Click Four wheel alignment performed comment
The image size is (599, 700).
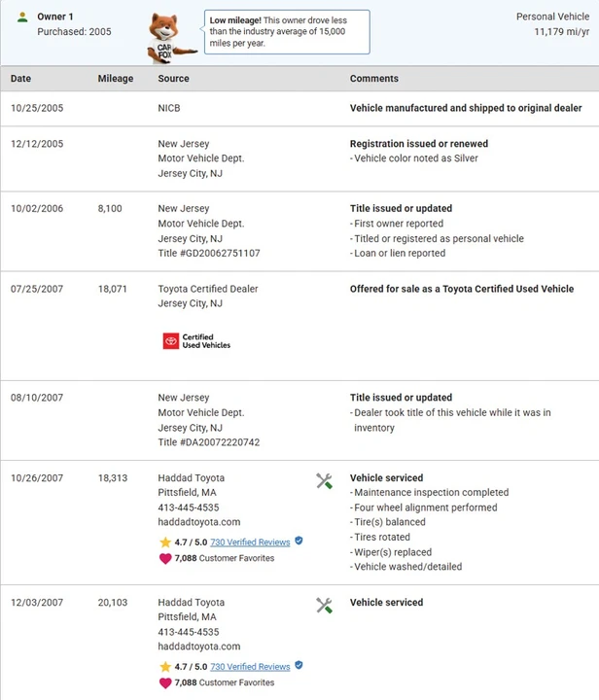425,507
